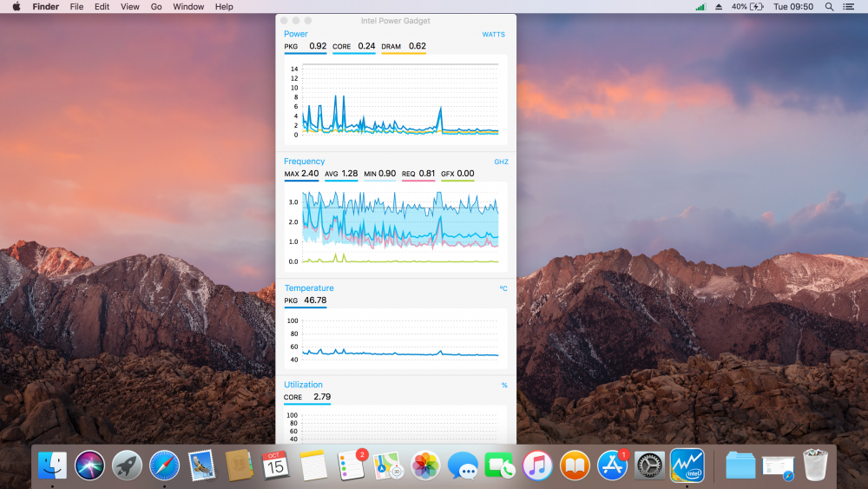Click REQ frequency value 0.81

427,174
